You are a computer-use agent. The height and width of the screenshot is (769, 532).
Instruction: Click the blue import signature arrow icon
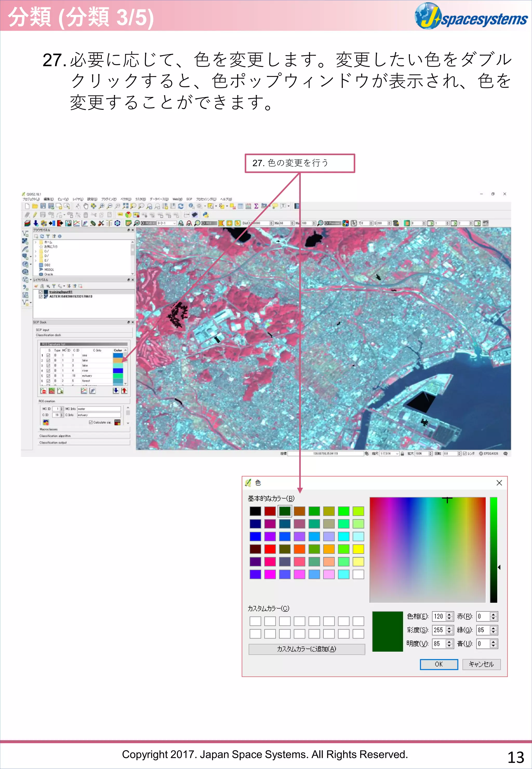tap(116, 391)
